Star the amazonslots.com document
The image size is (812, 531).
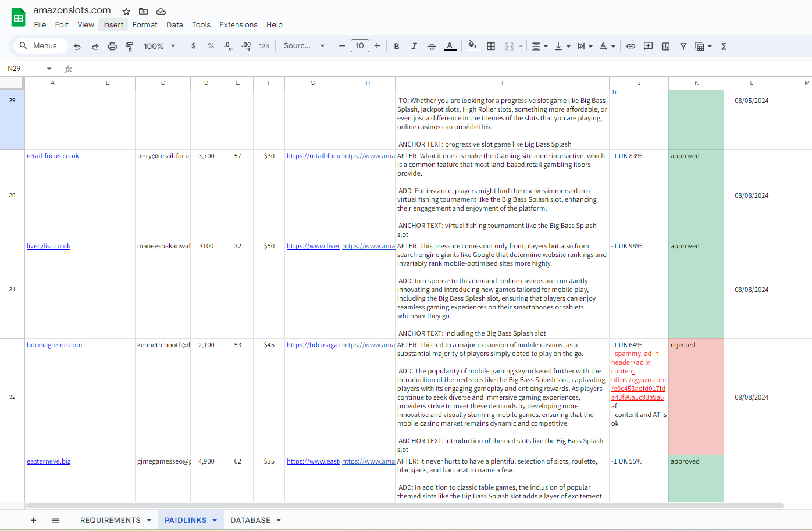coord(126,11)
